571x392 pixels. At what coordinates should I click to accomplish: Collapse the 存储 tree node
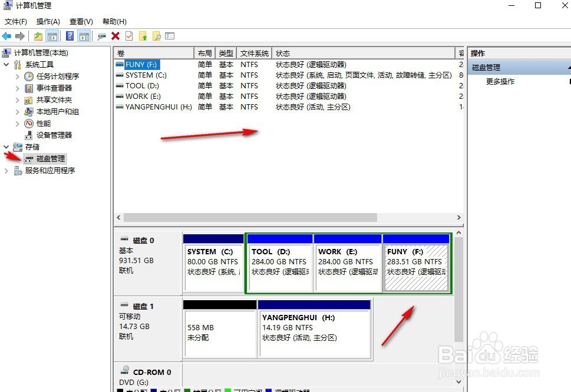tap(6, 147)
